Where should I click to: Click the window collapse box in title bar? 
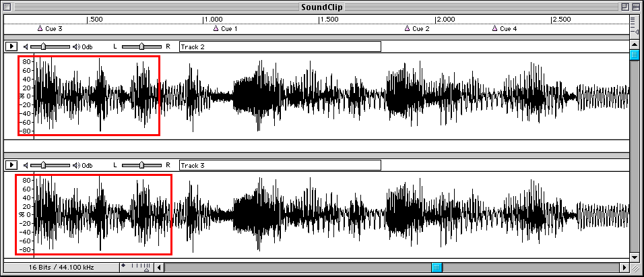[635, 6]
